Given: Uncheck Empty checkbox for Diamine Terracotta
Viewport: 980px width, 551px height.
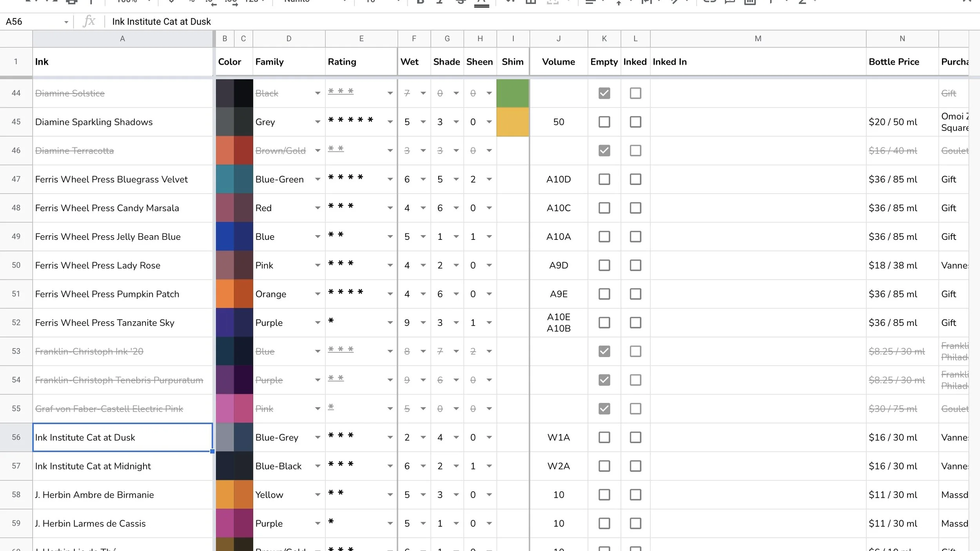Looking at the screenshot, I should 604,150.
